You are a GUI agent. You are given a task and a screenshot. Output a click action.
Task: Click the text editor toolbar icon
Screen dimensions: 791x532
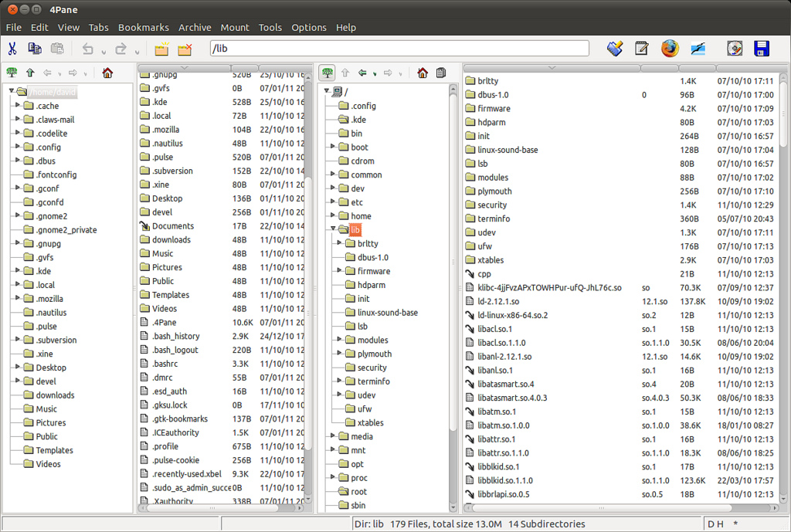pos(642,48)
